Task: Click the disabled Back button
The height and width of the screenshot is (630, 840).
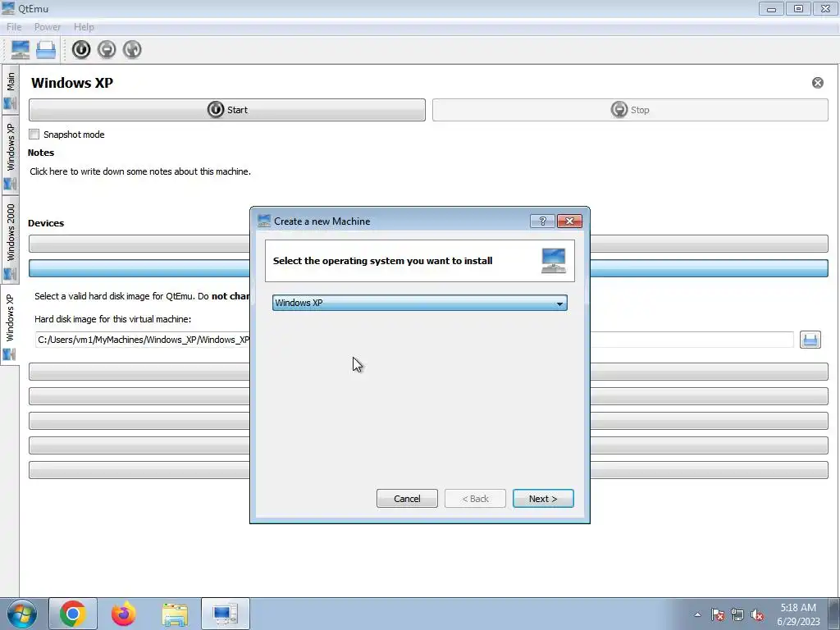Action: click(x=475, y=499)
